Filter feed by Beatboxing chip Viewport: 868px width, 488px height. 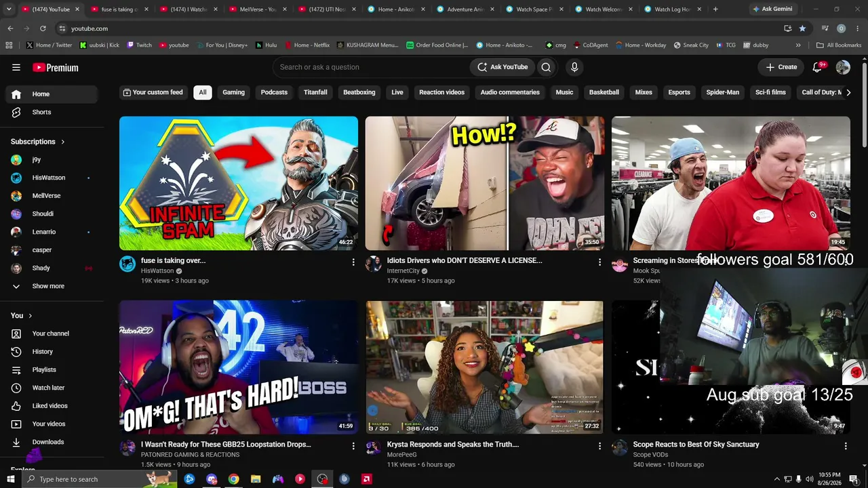pos(359,92)
